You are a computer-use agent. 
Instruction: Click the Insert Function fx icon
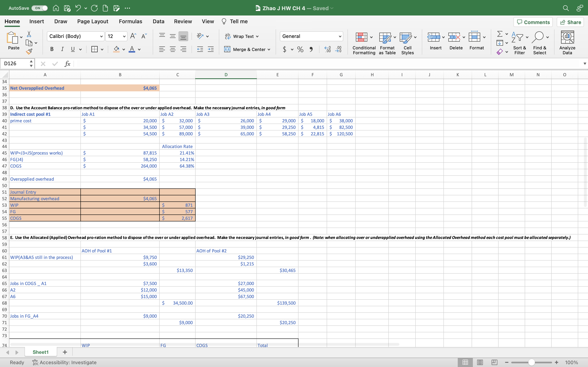coord(67,64)
